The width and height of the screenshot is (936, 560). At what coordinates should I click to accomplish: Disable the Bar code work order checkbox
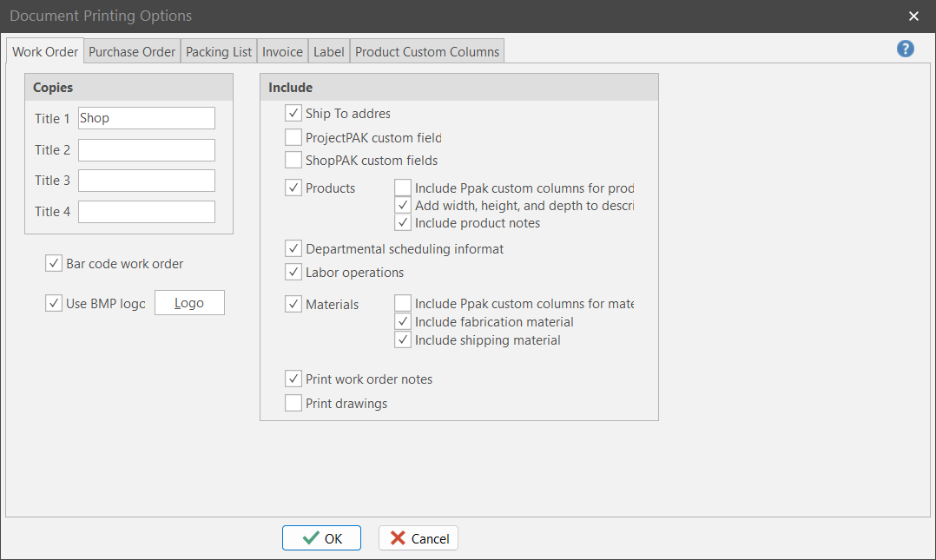(x=54, y=264)
